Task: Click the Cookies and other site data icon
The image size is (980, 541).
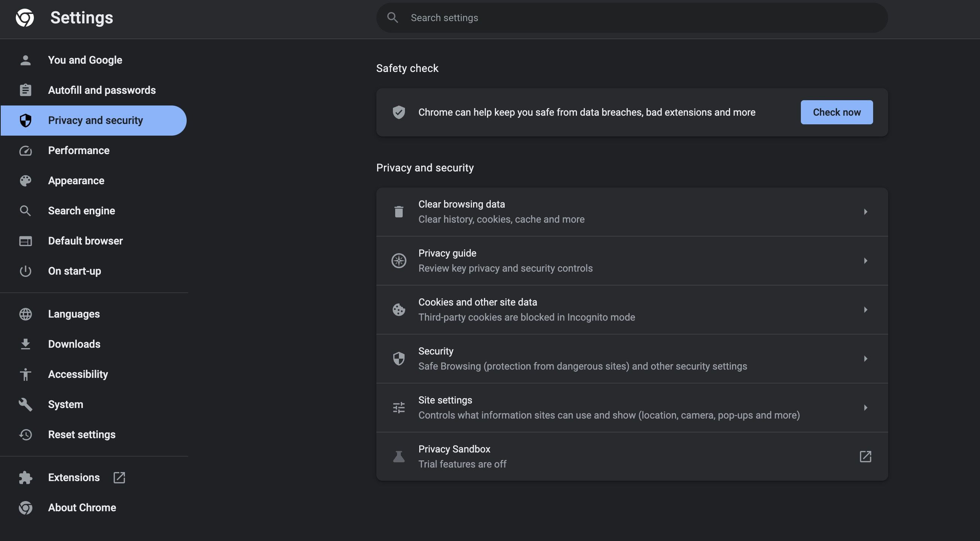Action: tap(398, 310)
